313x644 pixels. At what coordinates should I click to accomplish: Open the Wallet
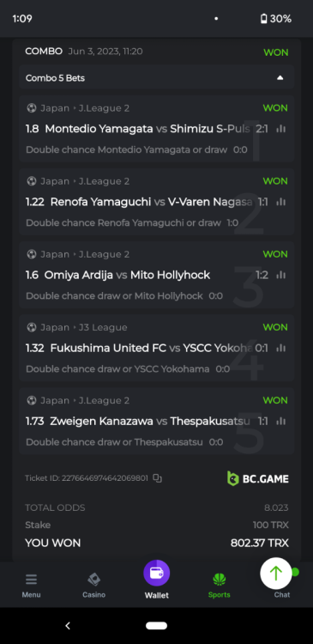click(157, 579)
